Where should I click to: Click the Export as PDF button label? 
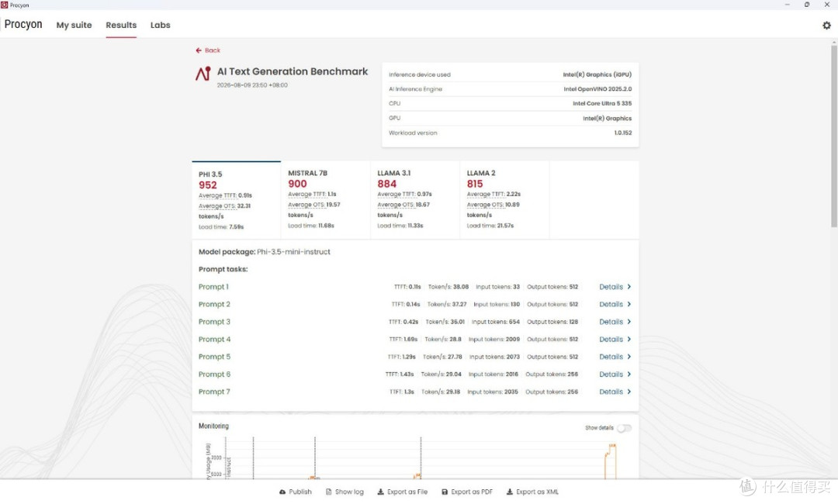[472, 492]
